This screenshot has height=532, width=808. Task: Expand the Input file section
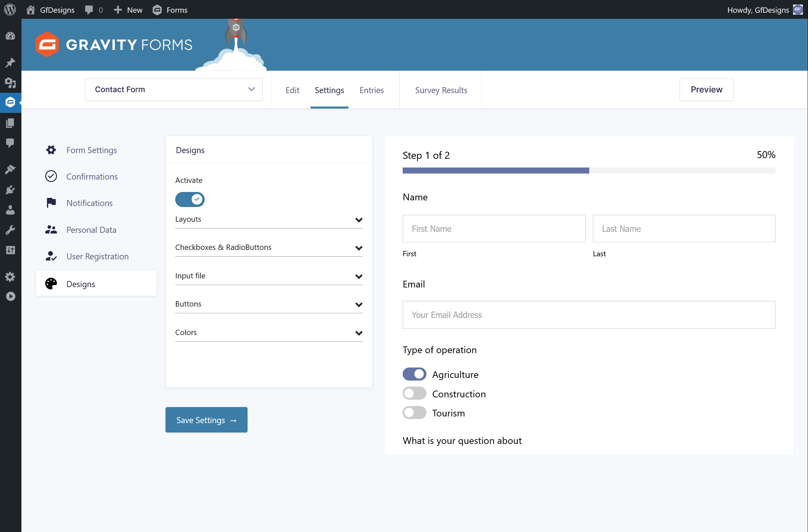(x=269, y=276)
